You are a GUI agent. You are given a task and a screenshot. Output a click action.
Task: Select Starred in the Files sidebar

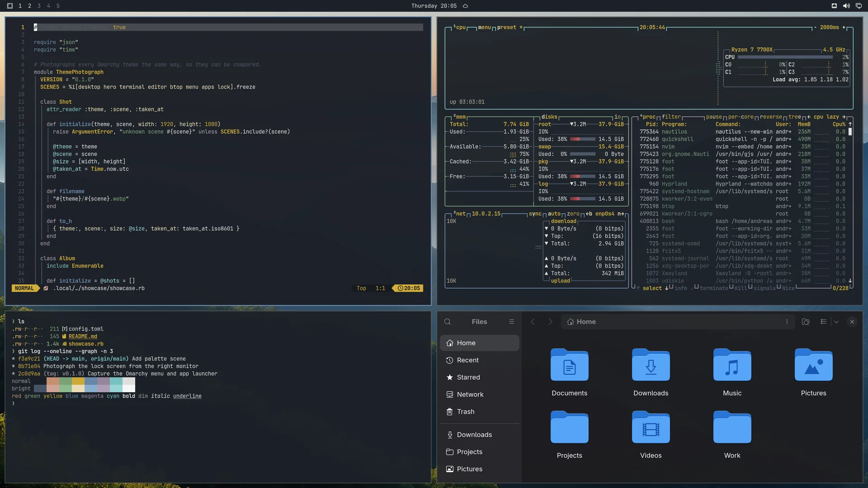[480, 377]
